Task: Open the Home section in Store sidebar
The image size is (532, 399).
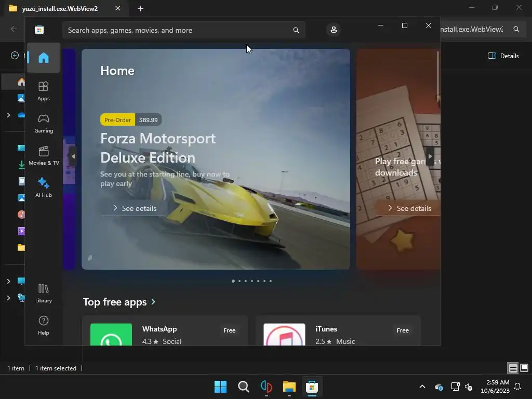Action: point(44,58)
